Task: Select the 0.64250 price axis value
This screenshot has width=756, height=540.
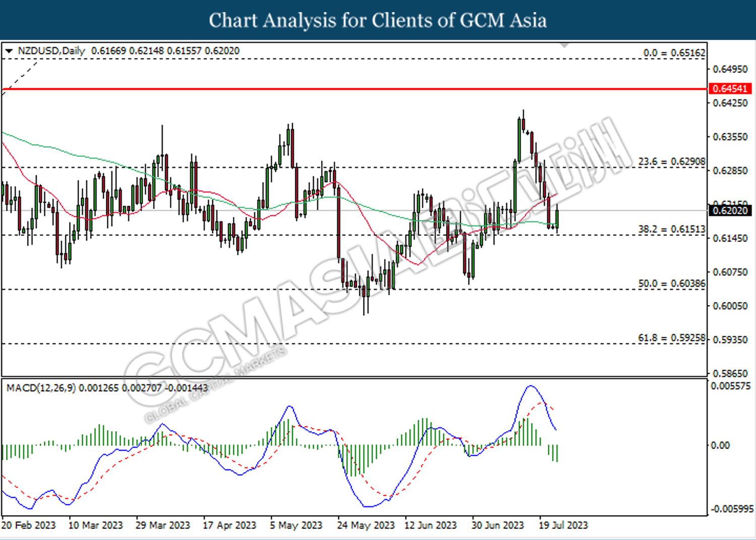Action: (x=730, y=103)
